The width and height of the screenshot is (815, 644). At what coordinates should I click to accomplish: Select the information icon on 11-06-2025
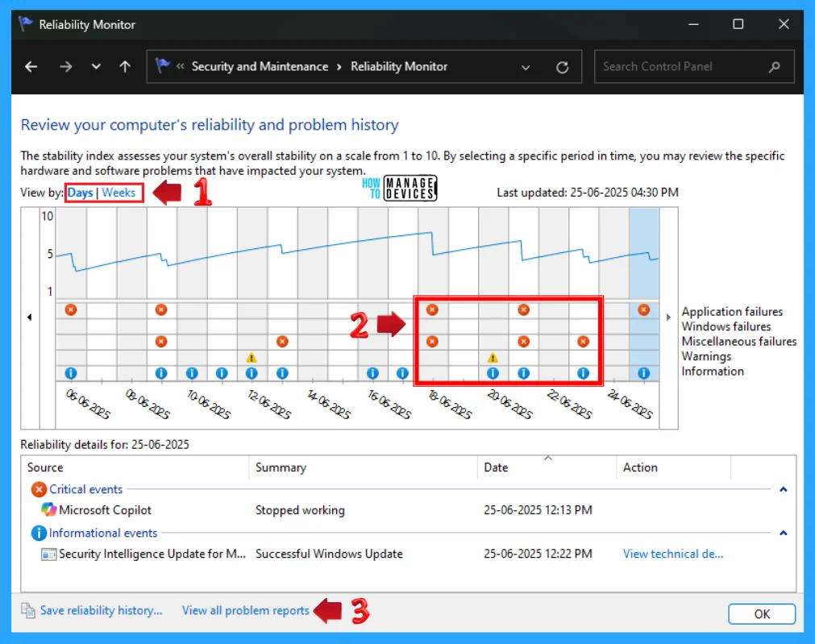222,373
